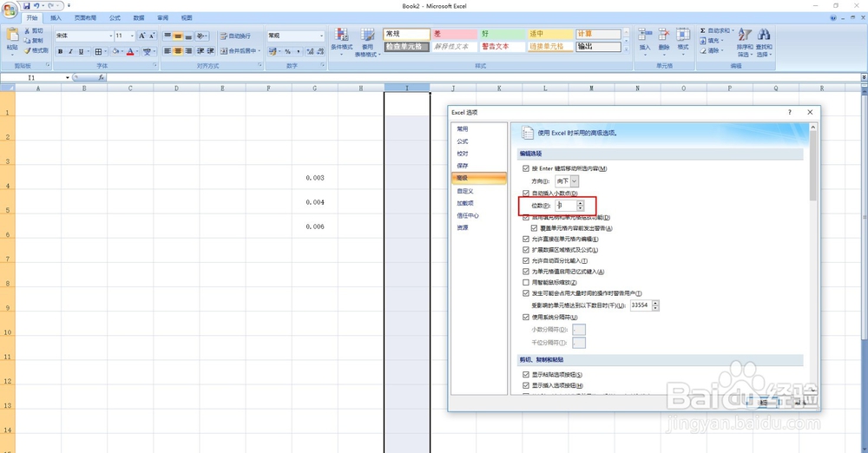Open the font size dropdown
This screenshot has height=453, width=868.
tap(132, 36)
